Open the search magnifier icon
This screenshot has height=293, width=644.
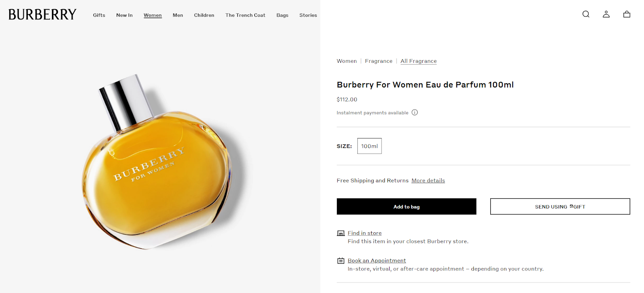point(586,14)
